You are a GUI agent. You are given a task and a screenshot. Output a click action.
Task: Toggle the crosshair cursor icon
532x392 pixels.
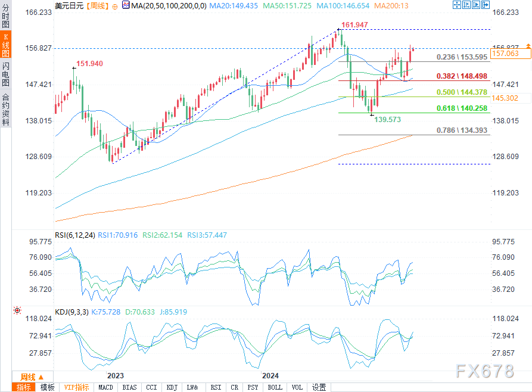[457, 5]
